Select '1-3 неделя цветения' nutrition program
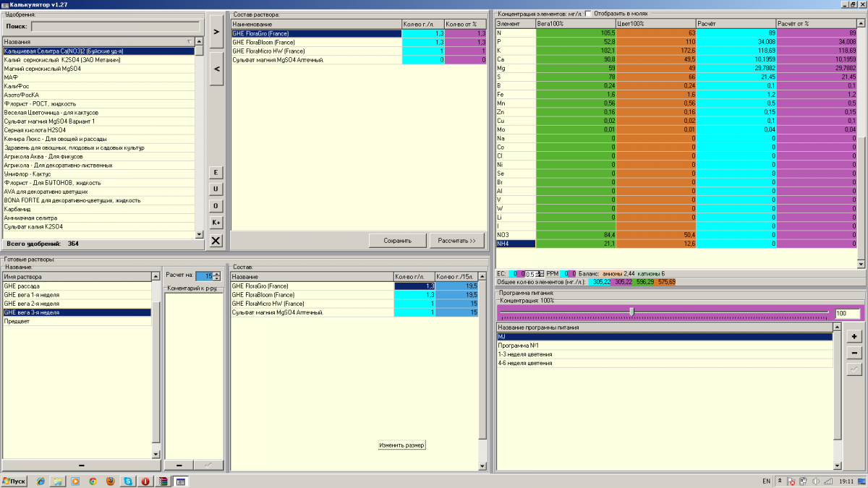Image resolution: width=868 pixels, height=488 pixels. tap(525, 354)
